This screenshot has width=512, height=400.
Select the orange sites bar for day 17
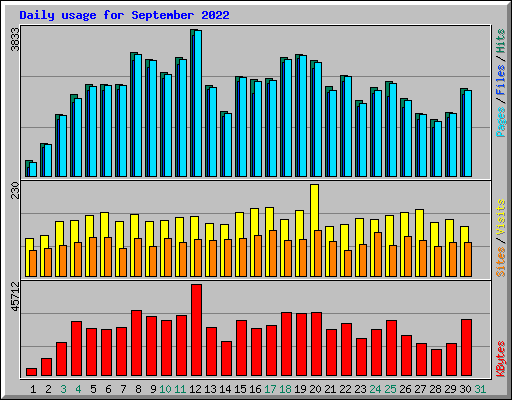(273, 254)
